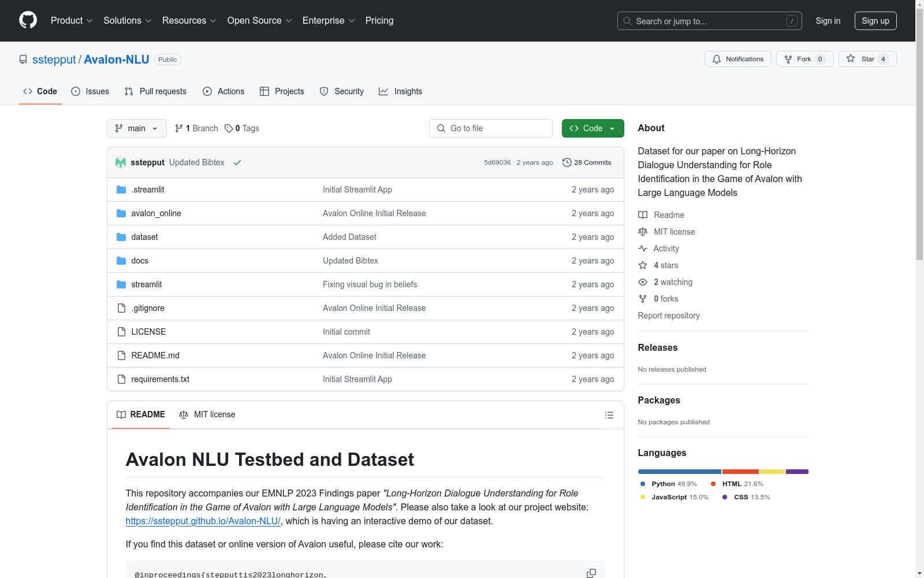The height and width of the screenshot is (578, 924).
Task: Click the star icon beside 4 stars
Action: 643,265
